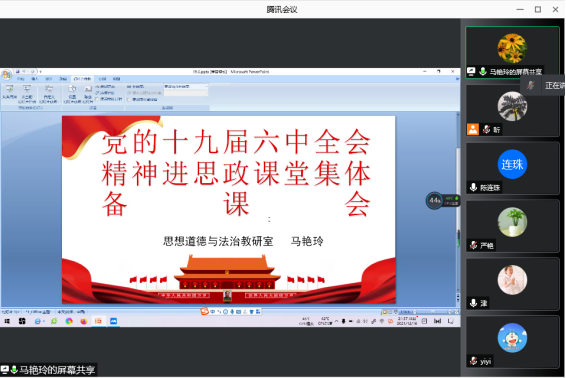This screenshot has width=566, height=378.
Task: Switch to the Home ribbon tab
Action: pyautogui.click(x=21, y=79)
